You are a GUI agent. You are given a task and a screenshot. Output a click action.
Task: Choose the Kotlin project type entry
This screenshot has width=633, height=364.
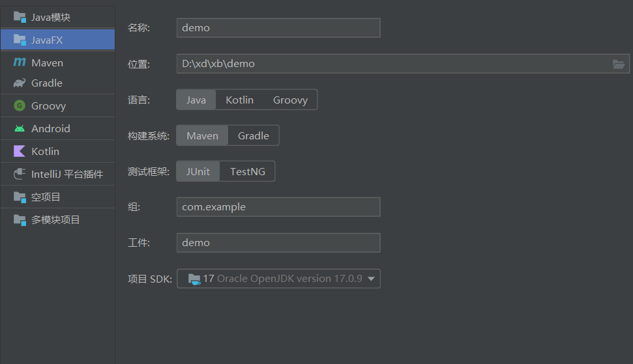[x=58, y=151]
